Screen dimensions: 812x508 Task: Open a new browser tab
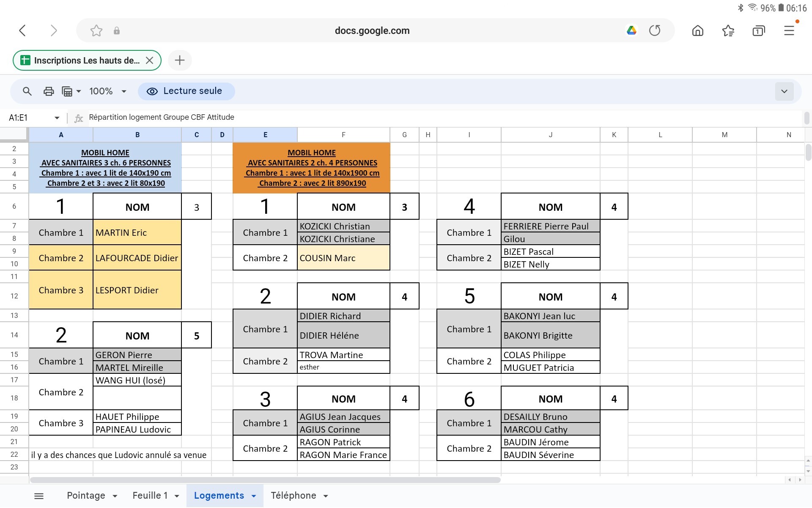pyautogui.click(x=180, y=60)
